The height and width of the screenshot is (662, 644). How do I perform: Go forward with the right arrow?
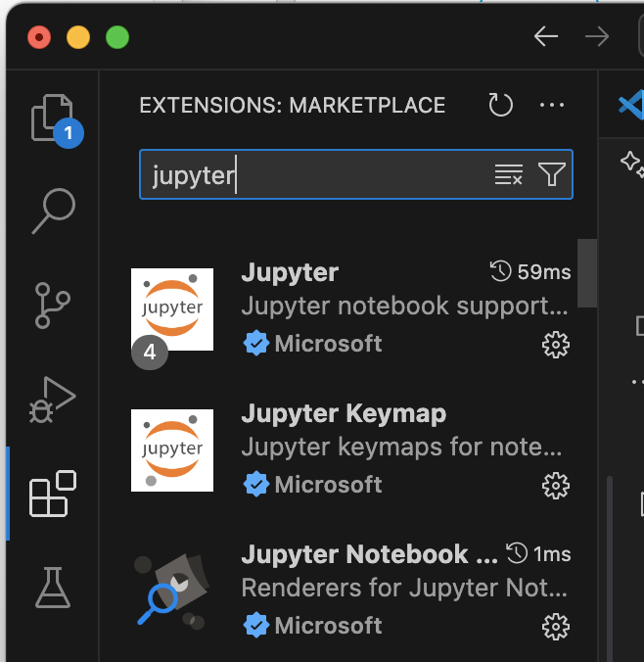(x=597, y=37)
